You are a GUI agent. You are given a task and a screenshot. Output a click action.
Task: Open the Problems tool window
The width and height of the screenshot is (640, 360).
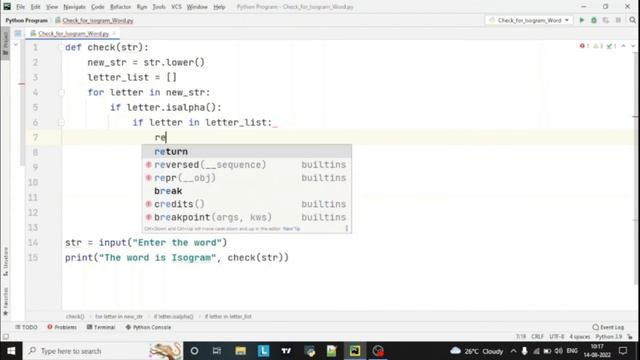click(x=62, y=327)
